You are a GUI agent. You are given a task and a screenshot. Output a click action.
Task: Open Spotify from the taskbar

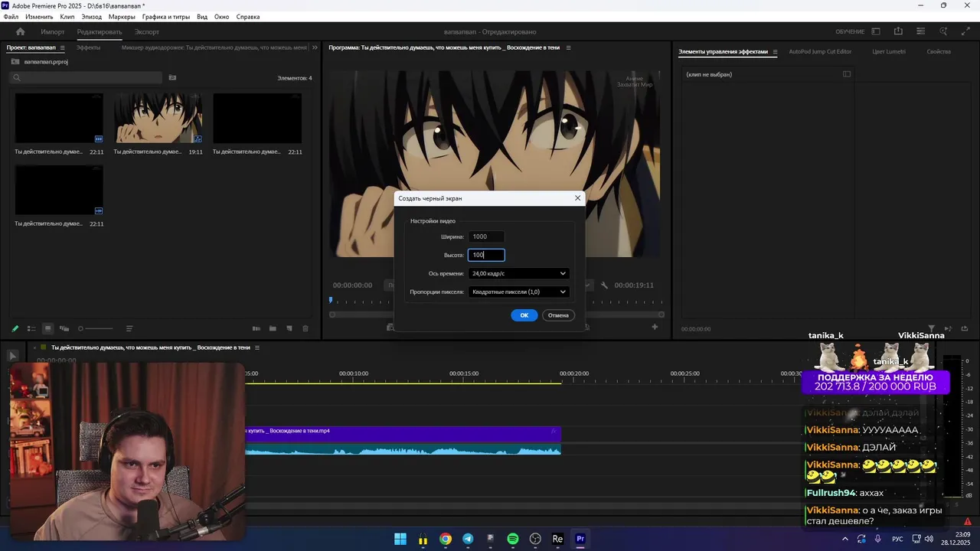pos(513,539)
